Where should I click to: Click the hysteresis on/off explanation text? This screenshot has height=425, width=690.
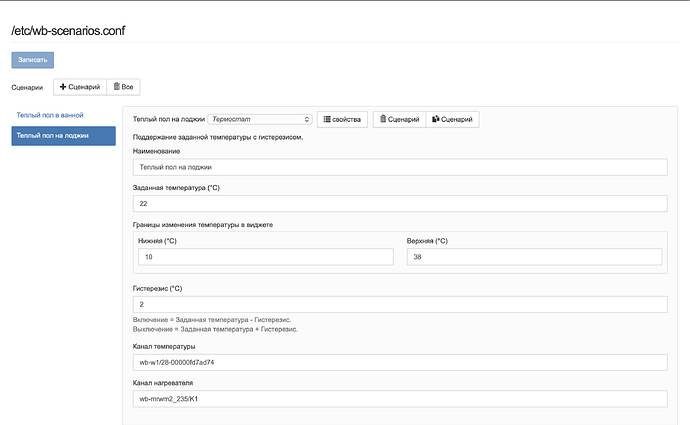tap(217, 323)
